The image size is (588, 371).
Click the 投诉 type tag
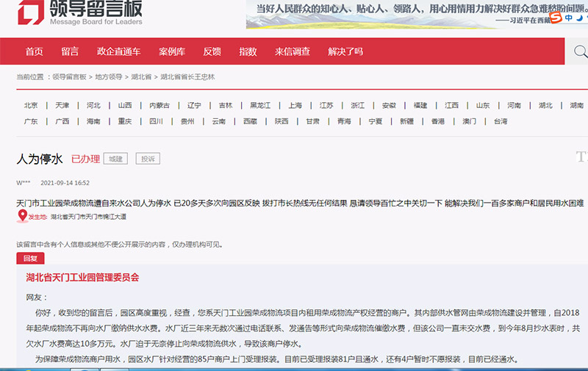tap(148, 159)
